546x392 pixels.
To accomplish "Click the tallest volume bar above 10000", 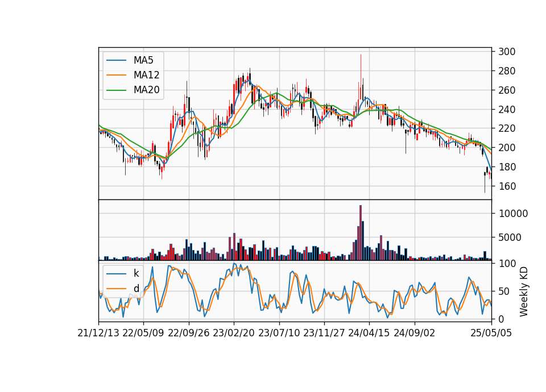I will click(x=361, y=233).
